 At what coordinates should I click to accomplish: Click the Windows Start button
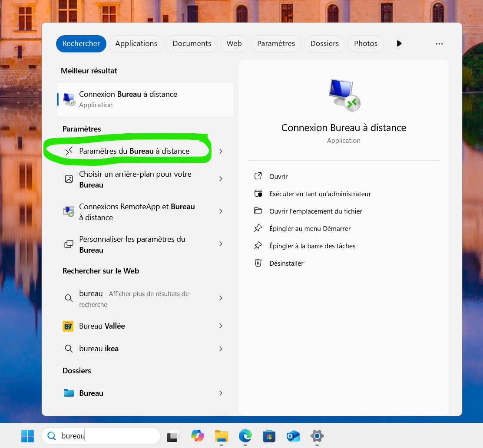pyautogui.click(x=27, y=436)
